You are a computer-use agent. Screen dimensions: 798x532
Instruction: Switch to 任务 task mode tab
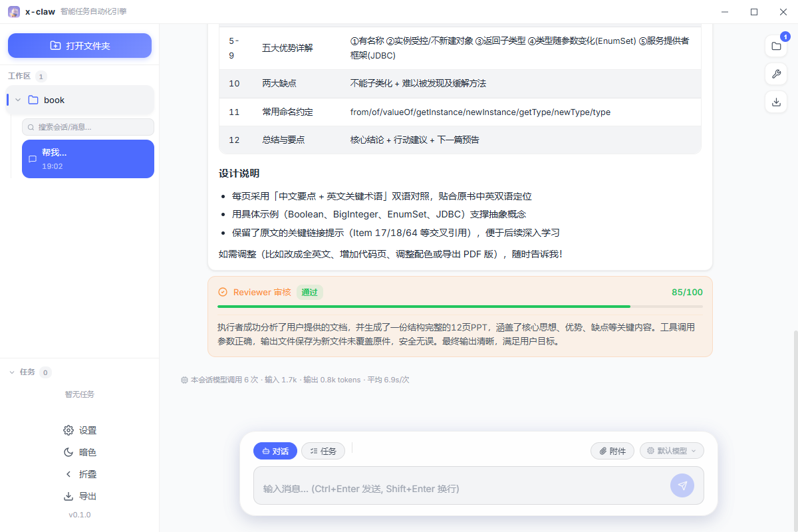323,451
